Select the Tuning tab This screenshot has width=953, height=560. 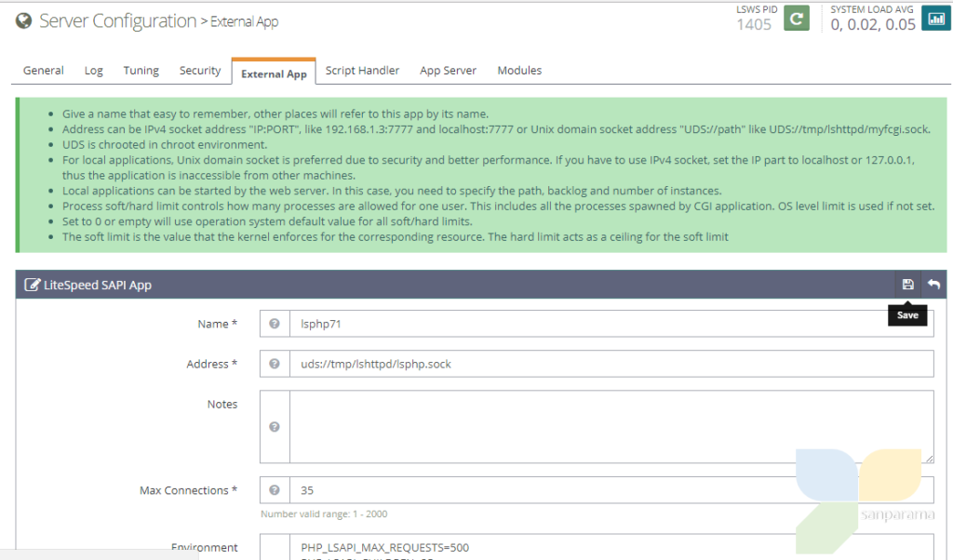pos(141,71)
